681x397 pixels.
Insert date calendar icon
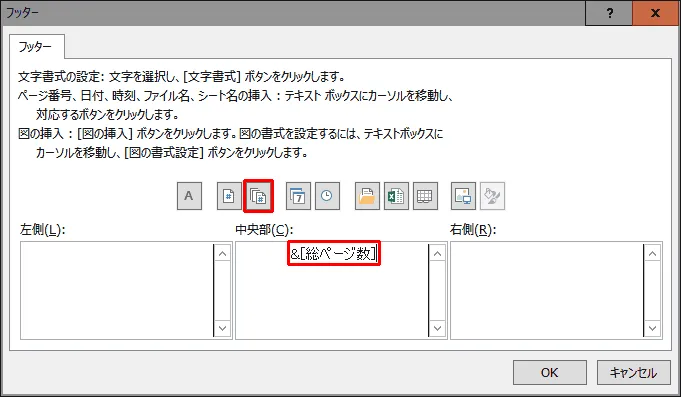pos(298,196)
